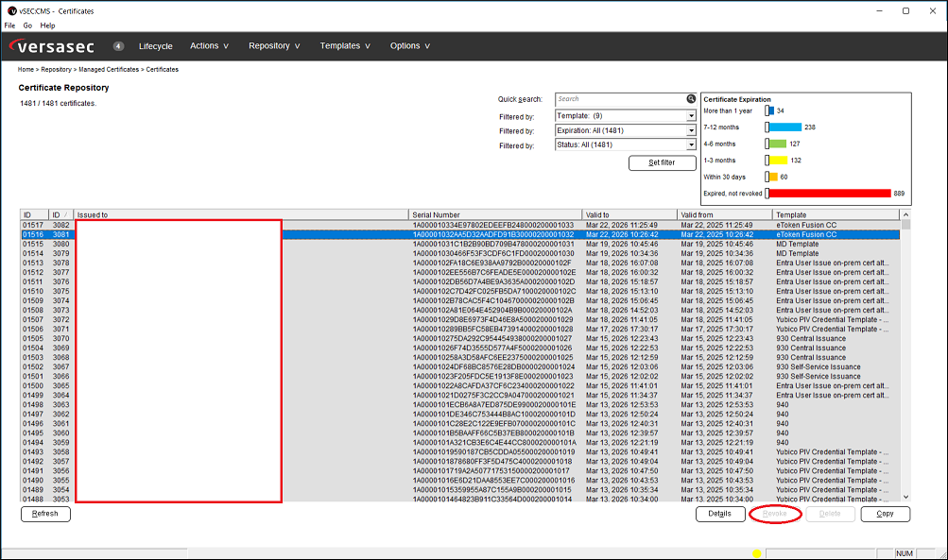
Task: Click the yellow status indicator dot
Action: [x=756, y=553]
